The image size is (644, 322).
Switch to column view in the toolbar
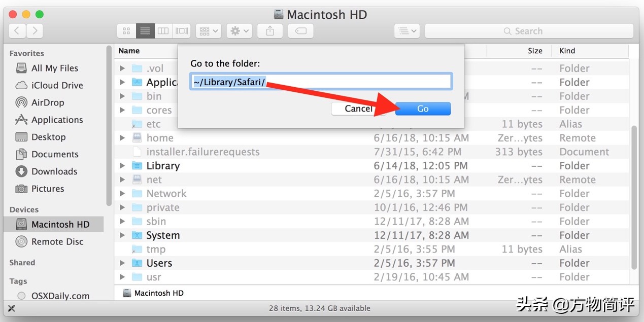coord(163,30)
